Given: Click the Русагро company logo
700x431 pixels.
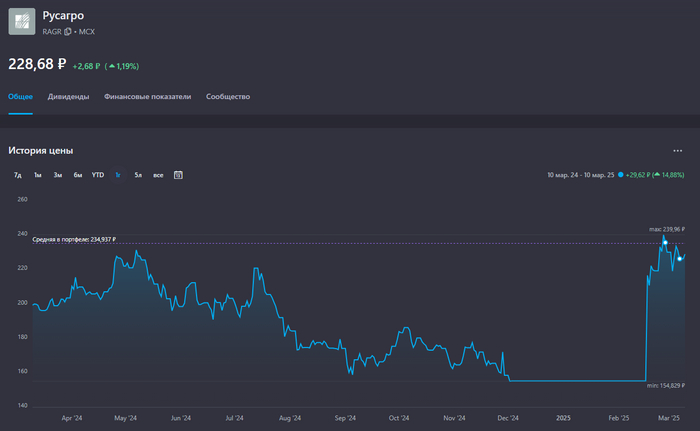Looking at the screenshot, I should click(x=22, y=22).
